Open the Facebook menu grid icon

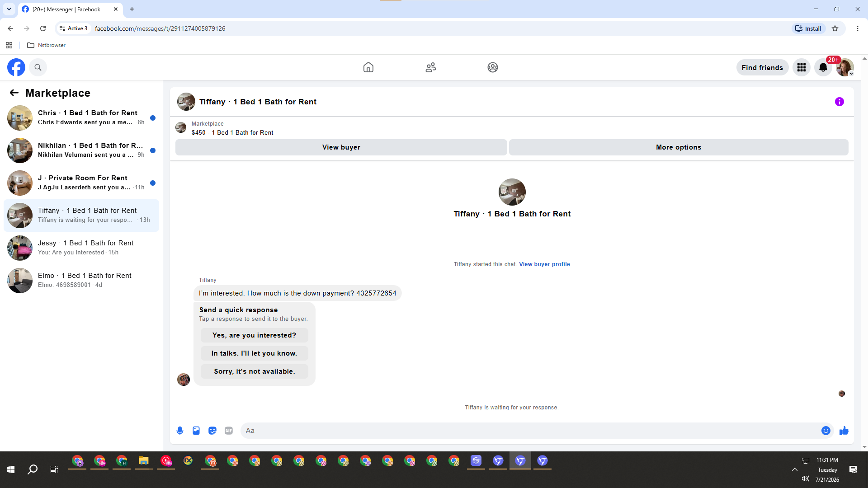(x=802, y=67)
